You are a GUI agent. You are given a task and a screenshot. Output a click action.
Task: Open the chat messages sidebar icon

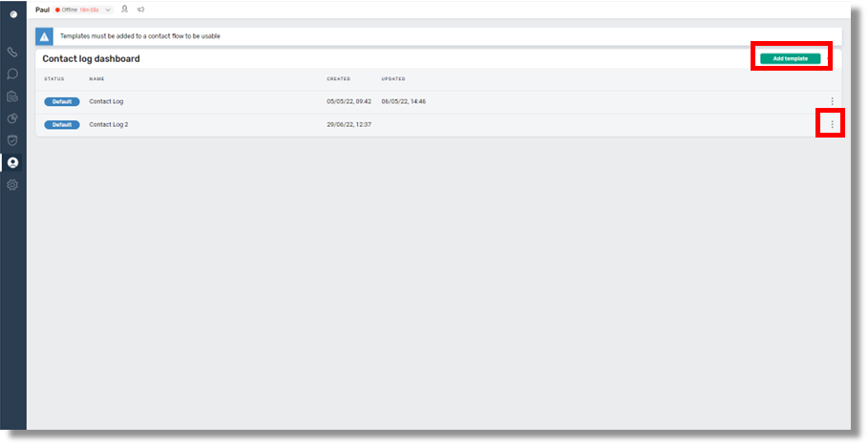click(x=12, y=74)
